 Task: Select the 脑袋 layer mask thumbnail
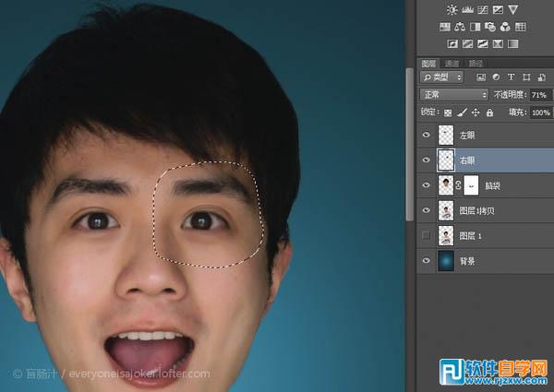[471, 185]
